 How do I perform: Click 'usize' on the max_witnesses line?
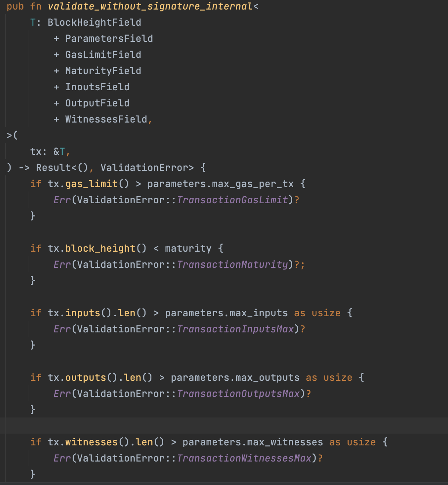tap(361, 442)
